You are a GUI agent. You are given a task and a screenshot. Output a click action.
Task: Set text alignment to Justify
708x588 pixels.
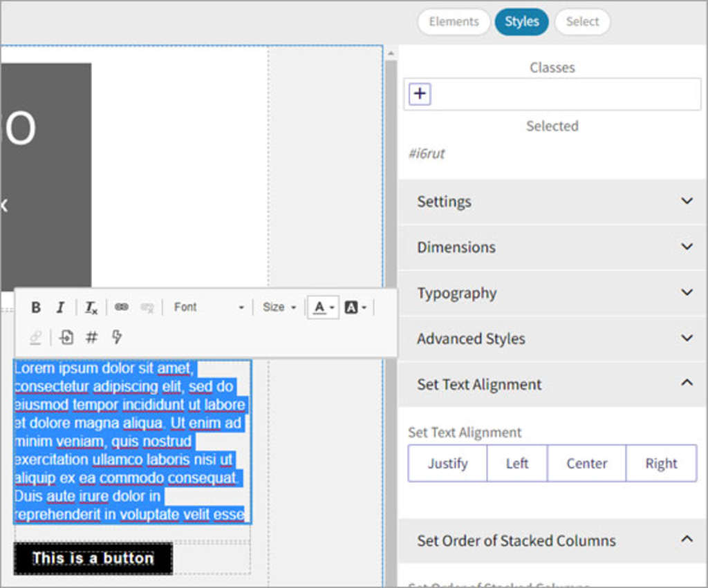click(x=447, y=464)
